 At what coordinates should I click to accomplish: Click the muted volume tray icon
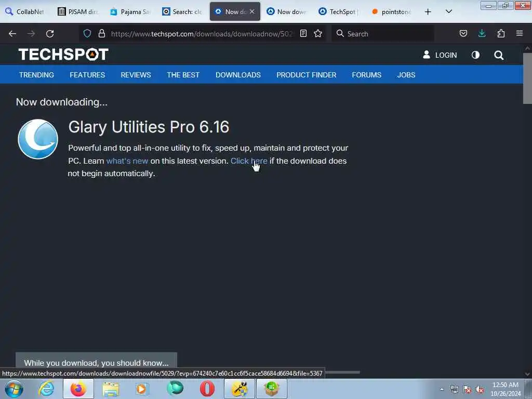[480, 390]
